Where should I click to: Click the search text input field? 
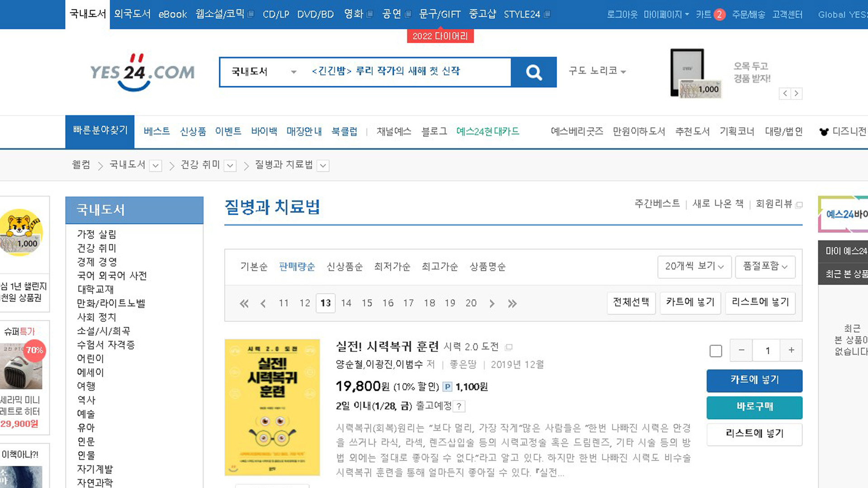[x=407, y=72]
